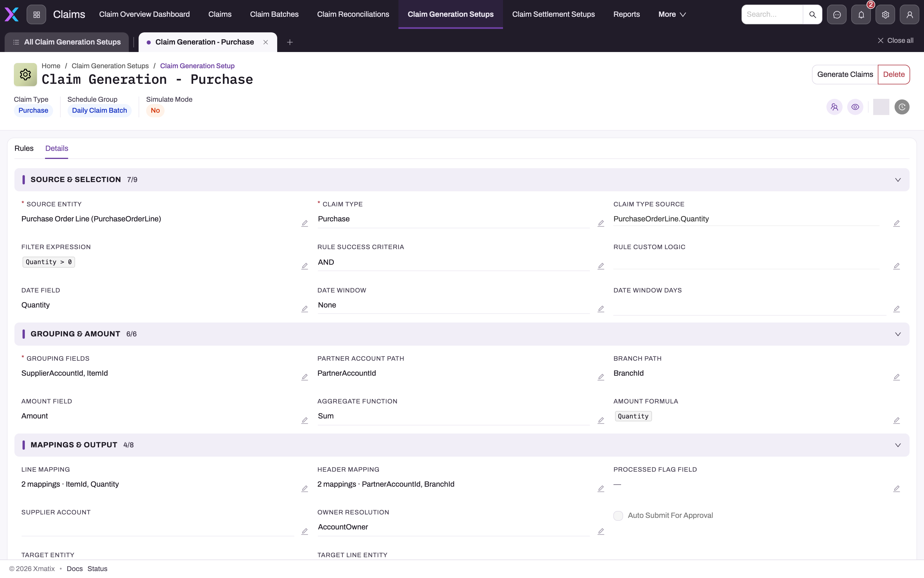Click Close all tabs

[x=895, y=40]
